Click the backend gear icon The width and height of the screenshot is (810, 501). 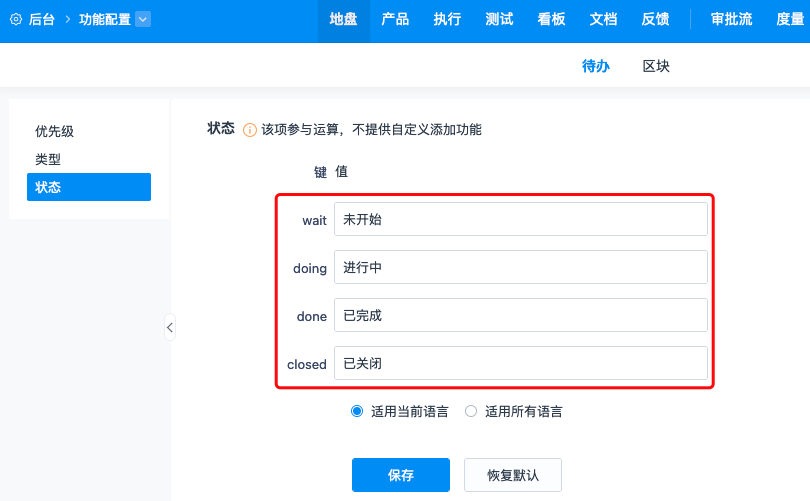click(16, 19)
